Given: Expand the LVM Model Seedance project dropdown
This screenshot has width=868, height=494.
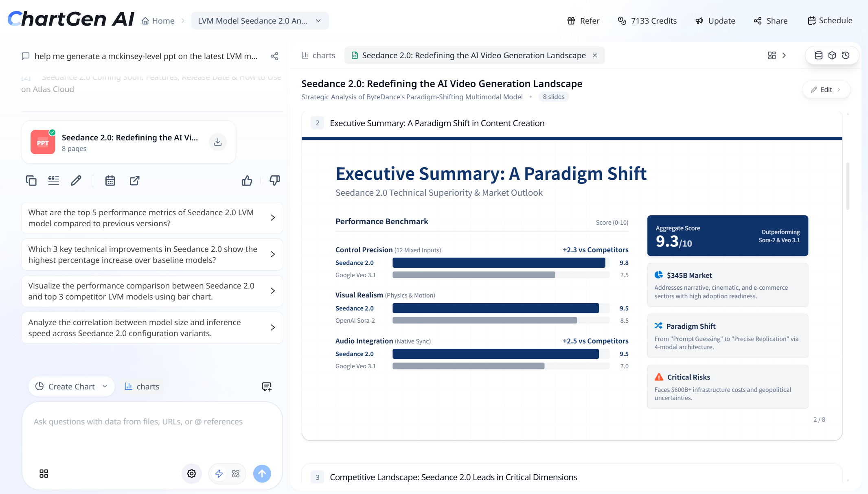Looking at the screenshot, I should point(260,21).
